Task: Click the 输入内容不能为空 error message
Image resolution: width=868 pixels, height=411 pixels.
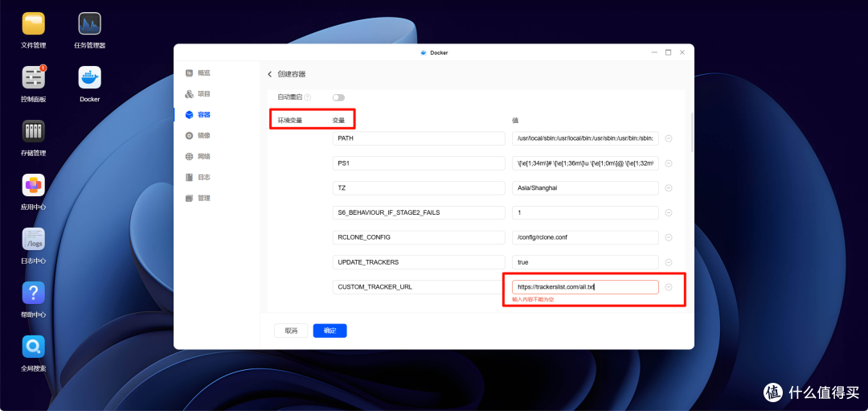Action: click(x=533, y=299)
